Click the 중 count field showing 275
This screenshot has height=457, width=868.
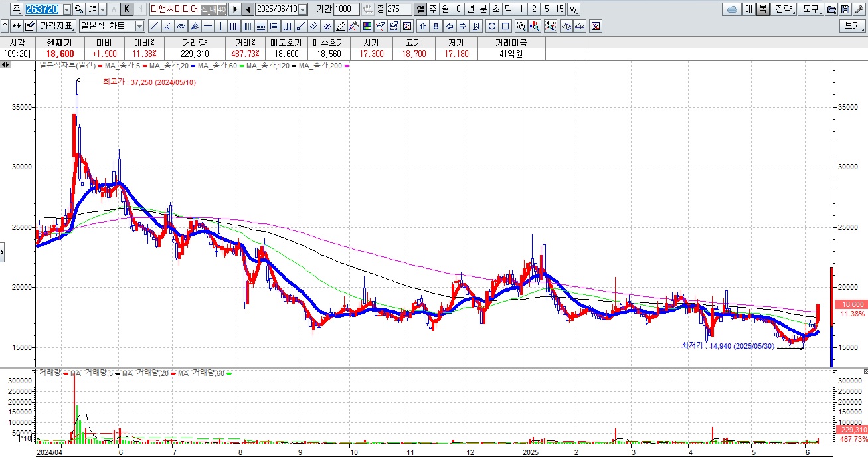pyautogui.click(x=398, y=9)
